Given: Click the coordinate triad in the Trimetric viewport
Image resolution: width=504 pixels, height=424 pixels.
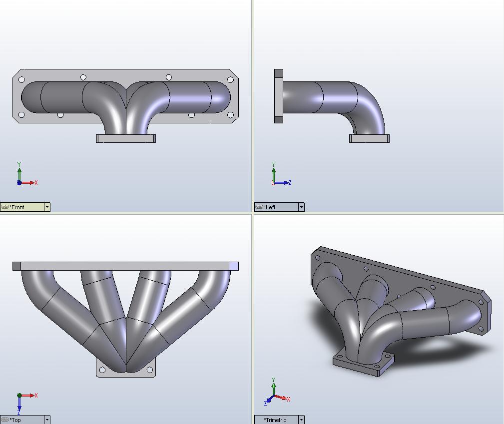Looking at the screenshot, I should [x=277, y=392].
